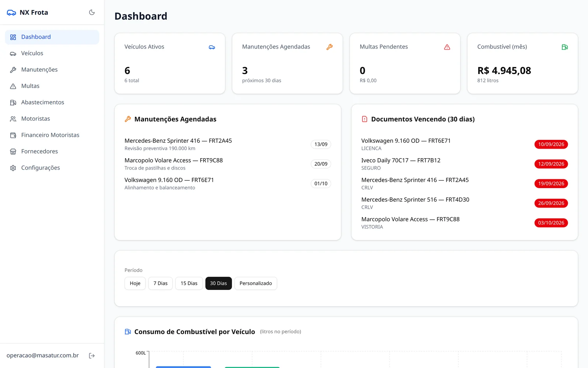Click the Motoristas people icon in sidebar
This screenshot has height=368, width=588.
tap(13, 119)
